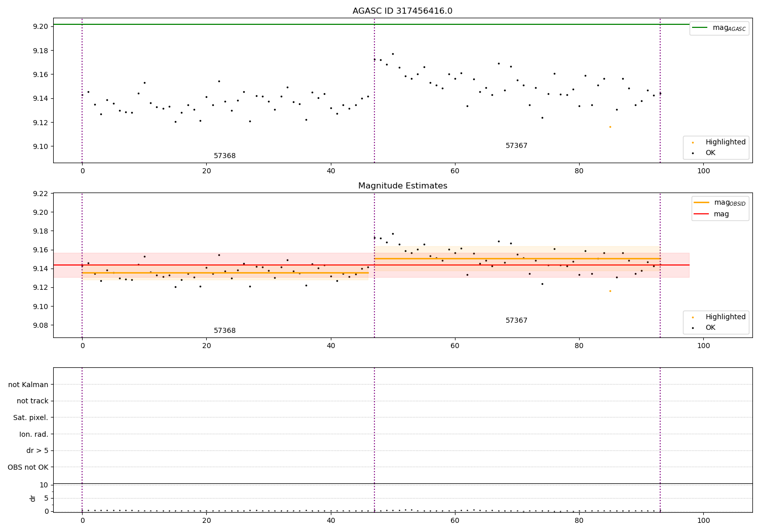Click the 9.10 tick on top plot

[x=41, y=146]
